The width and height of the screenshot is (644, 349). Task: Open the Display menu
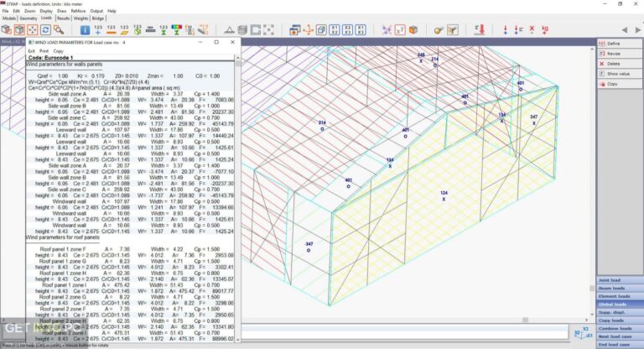pos(46,11)
